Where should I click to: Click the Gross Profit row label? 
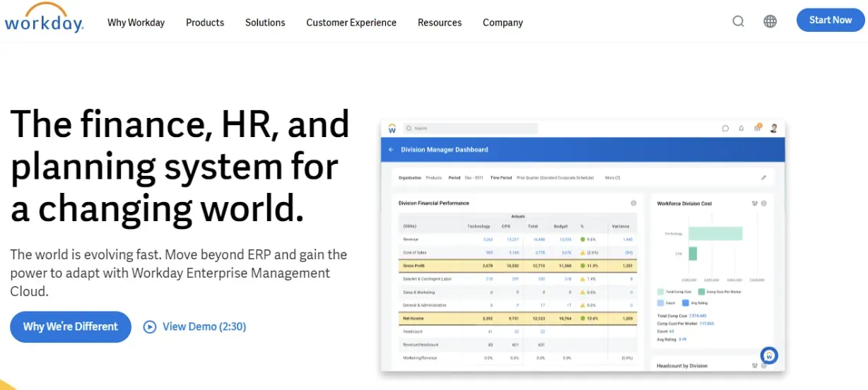(414, 266)
